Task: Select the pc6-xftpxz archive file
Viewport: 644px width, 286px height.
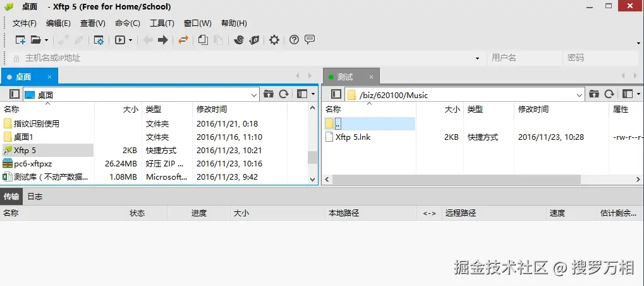Action: pyautogui.click(x=28, y=163)
